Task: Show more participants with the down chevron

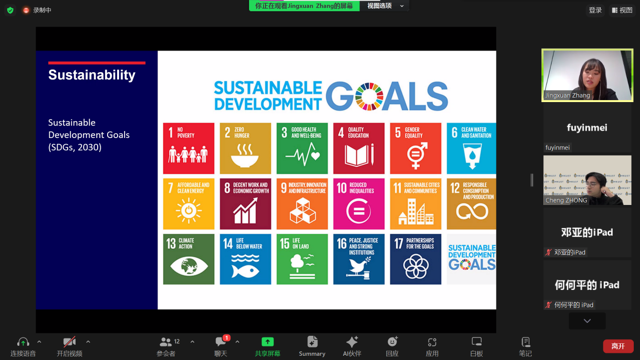Action: [587, 321]
